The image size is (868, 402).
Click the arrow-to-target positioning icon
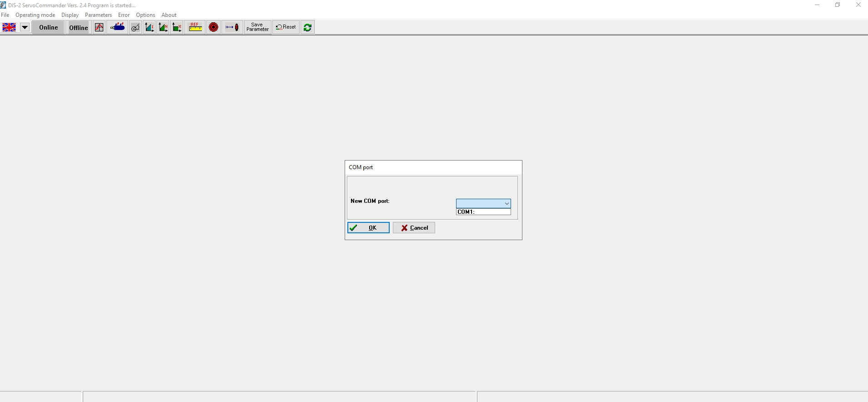coord(232,27)
